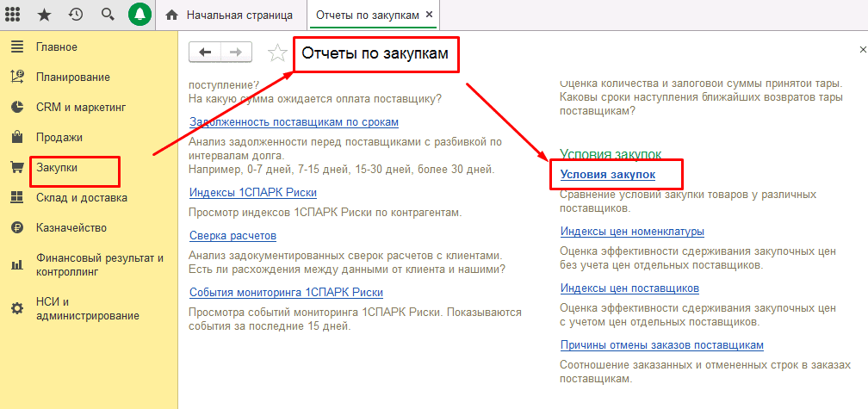
Task: Open the History clock icon
Action: [76, 15]
